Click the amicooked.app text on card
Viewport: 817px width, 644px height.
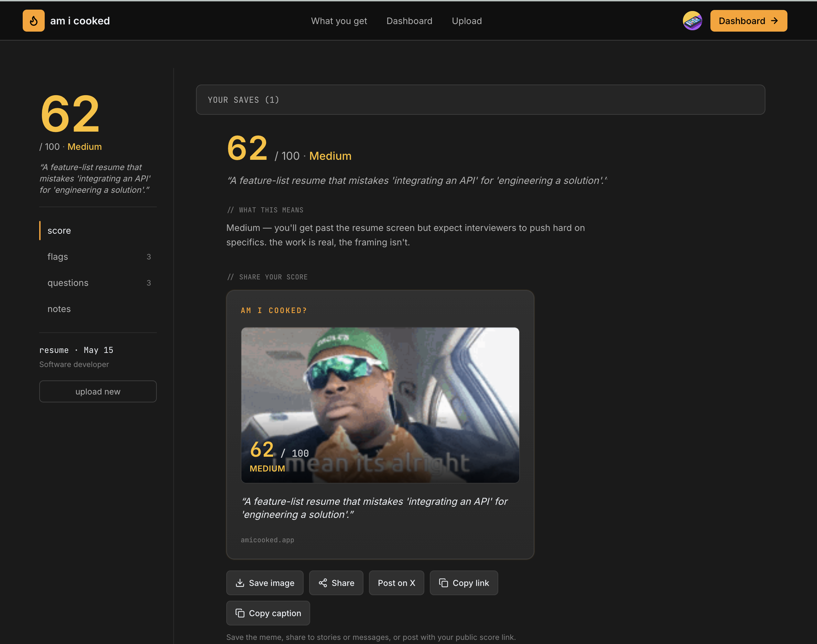(268, 540)
